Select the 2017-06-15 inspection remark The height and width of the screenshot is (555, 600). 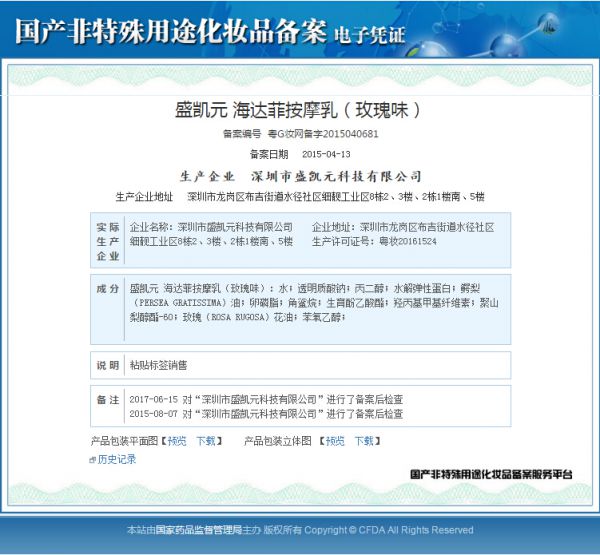pyautogui.click(x=266, y=399)
